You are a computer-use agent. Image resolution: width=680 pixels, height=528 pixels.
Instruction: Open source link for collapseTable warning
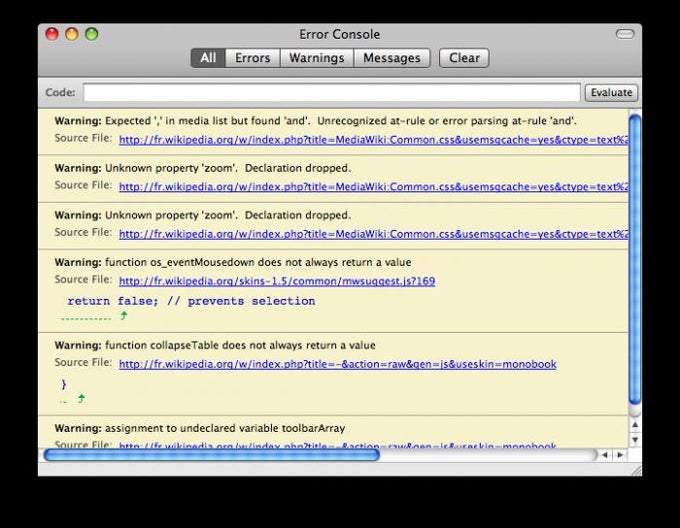pos(337,364)
